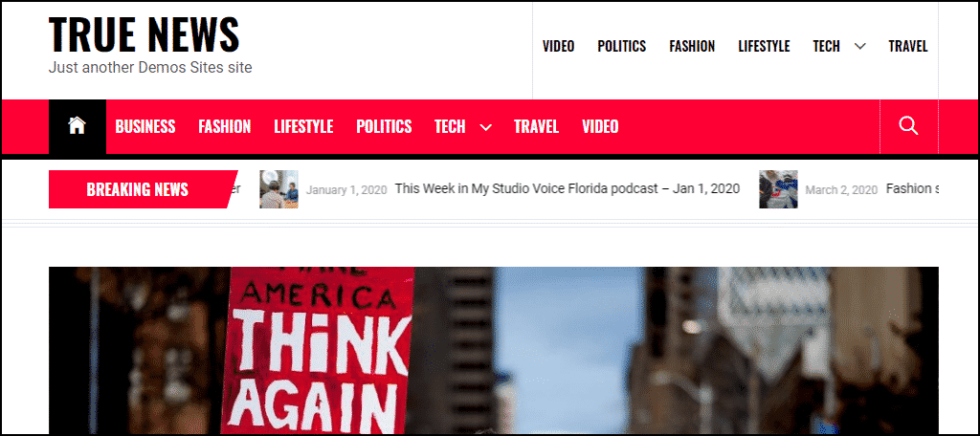The image size is (980, 436).
Task: Select Fashion in the red navigation bar
Action: [224, 127]
